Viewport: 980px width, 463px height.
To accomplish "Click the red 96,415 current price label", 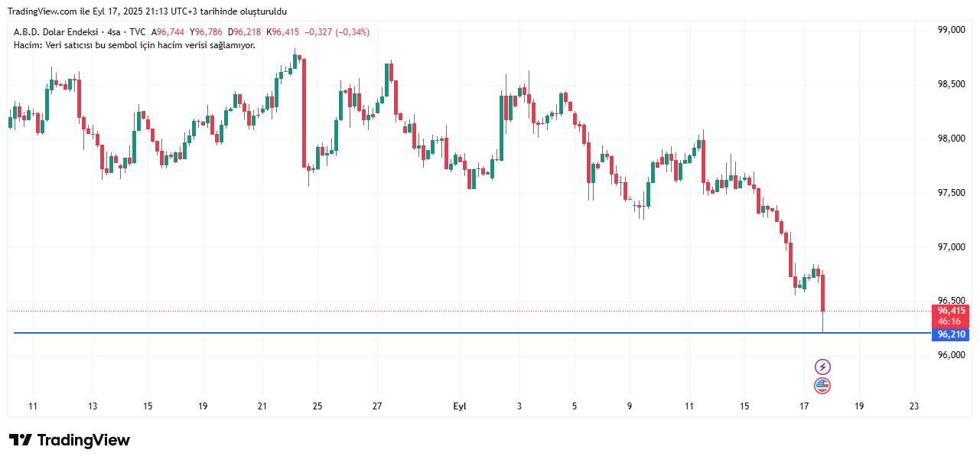I will (x=951, y=311).
